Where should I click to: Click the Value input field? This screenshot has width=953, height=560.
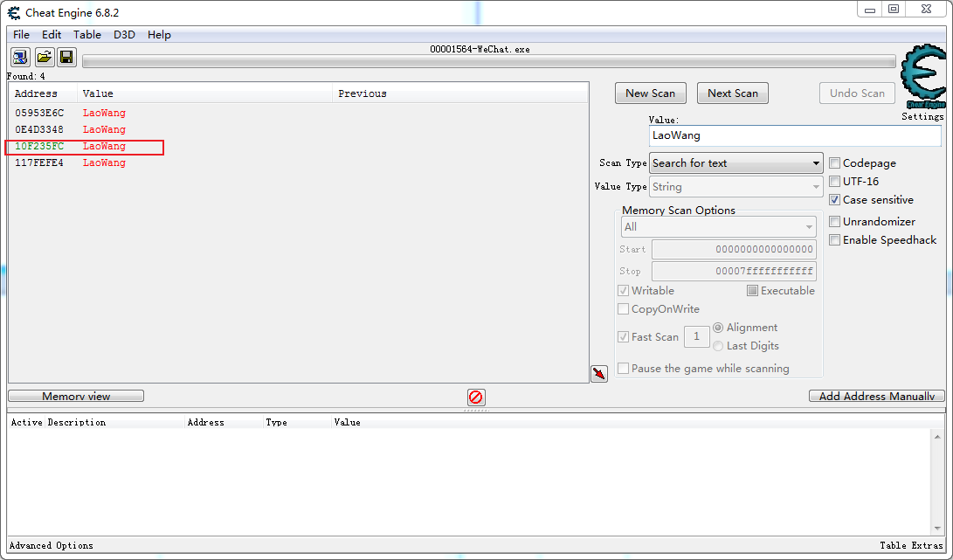pyautogui.click(x=795, y=135)
